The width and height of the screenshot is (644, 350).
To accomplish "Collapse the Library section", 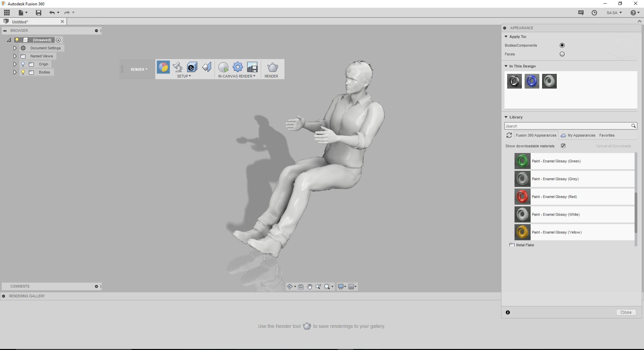I will pyautogui.click(x=506, y=117).
